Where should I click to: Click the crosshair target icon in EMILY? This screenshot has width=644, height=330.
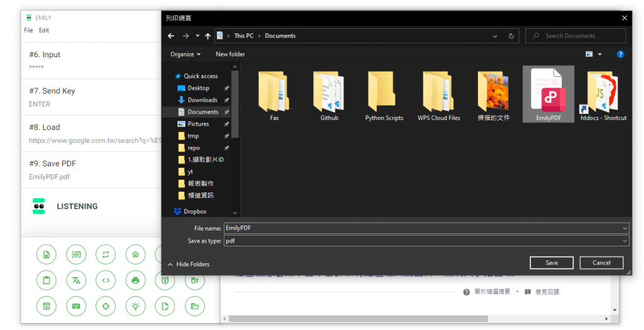pos(106,306)
